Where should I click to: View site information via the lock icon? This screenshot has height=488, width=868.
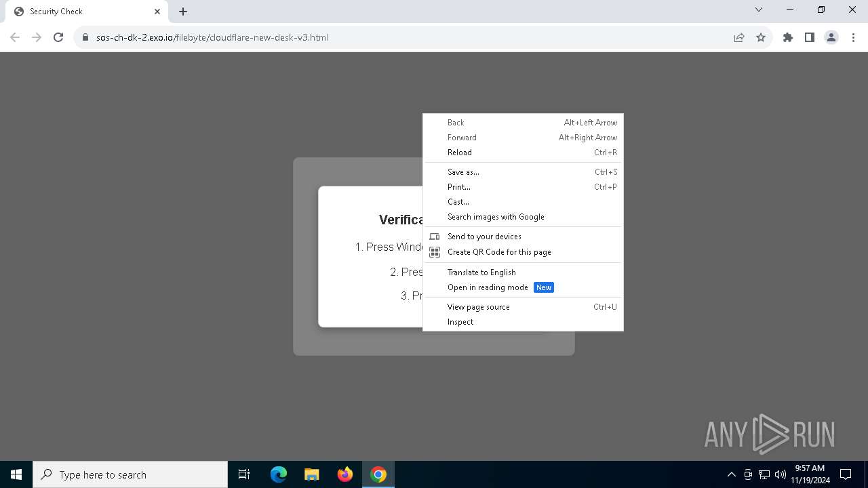pyautogui.click(x=85, y=37)
